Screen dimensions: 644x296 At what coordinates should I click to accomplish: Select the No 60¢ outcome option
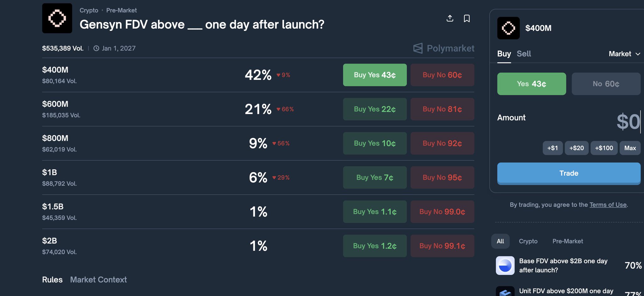pyautogui.click(x=606, y=84)
